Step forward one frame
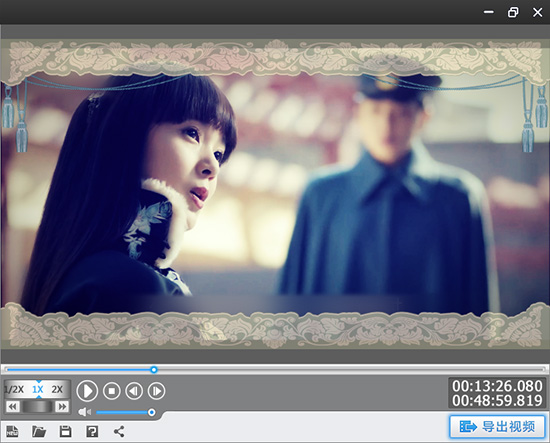 pyautogui.click(x=156, y=391)
